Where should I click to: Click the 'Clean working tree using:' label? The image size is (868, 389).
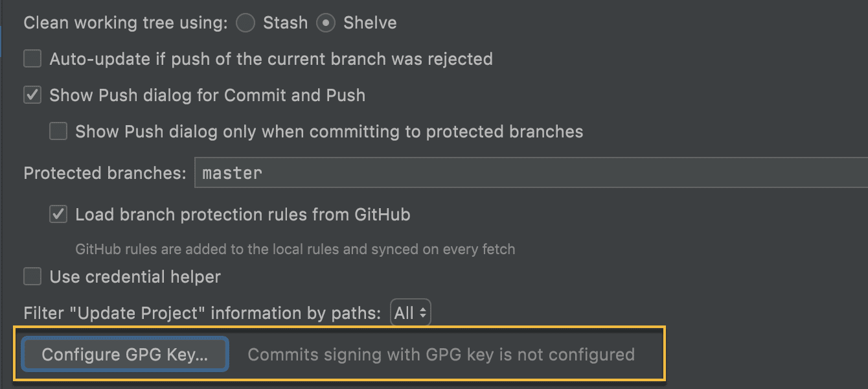[x=126, y=23]
